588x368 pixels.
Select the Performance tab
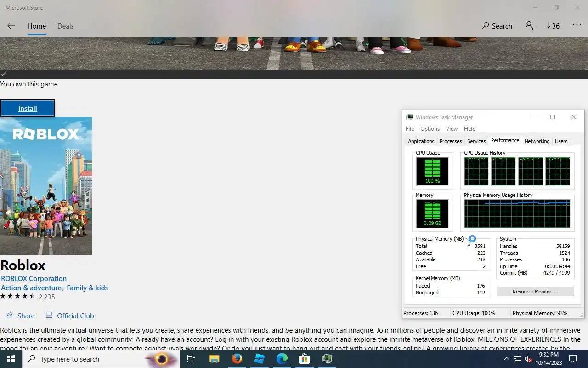[x=505, y=140]
